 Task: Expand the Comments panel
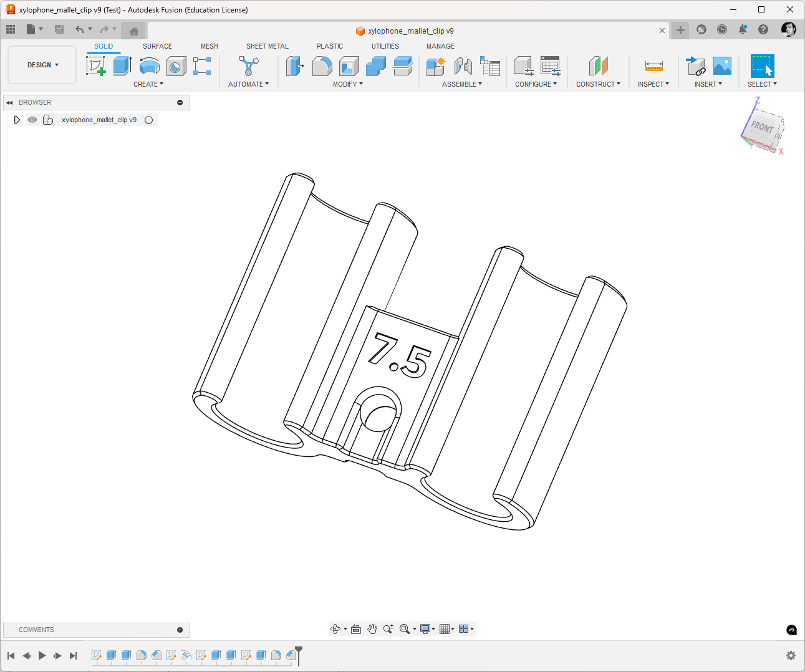click(180, 630)
